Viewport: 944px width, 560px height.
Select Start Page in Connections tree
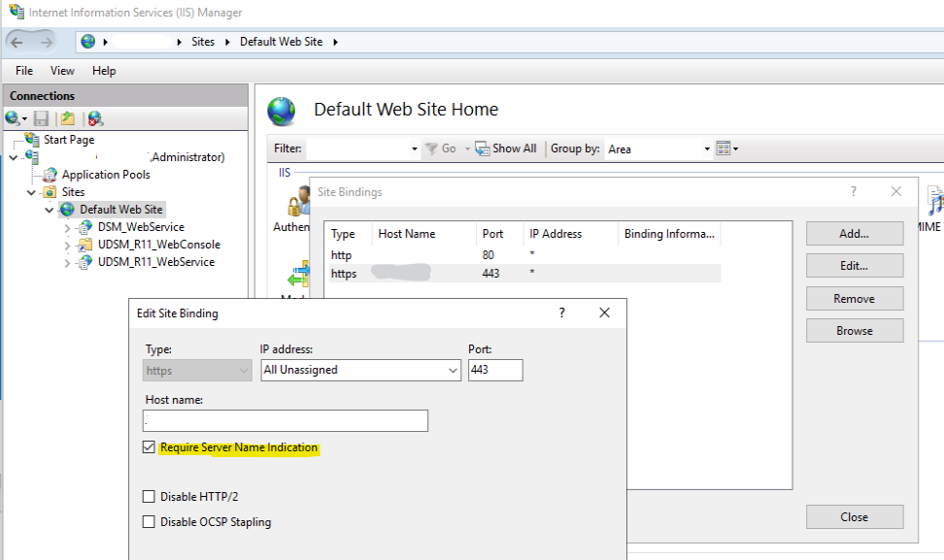[x=69, y=140]
